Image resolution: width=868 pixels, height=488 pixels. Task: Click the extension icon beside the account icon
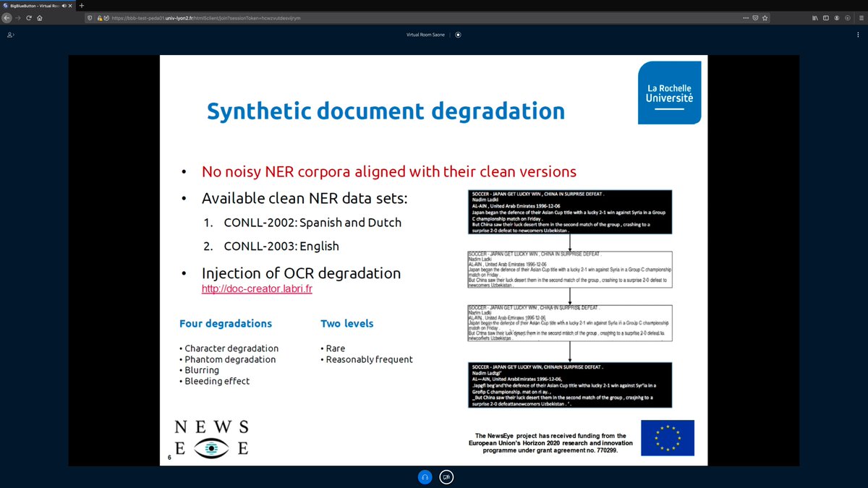(x=847, y=17)
